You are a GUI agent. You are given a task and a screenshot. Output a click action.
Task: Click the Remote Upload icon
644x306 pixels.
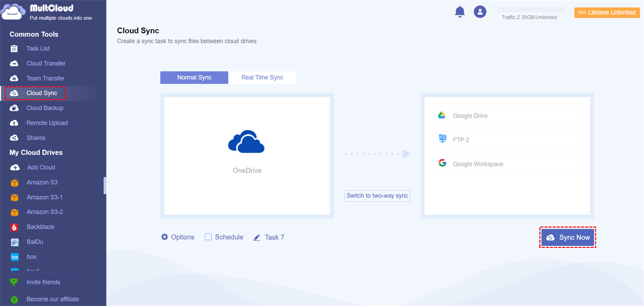(x=14, y=123)
